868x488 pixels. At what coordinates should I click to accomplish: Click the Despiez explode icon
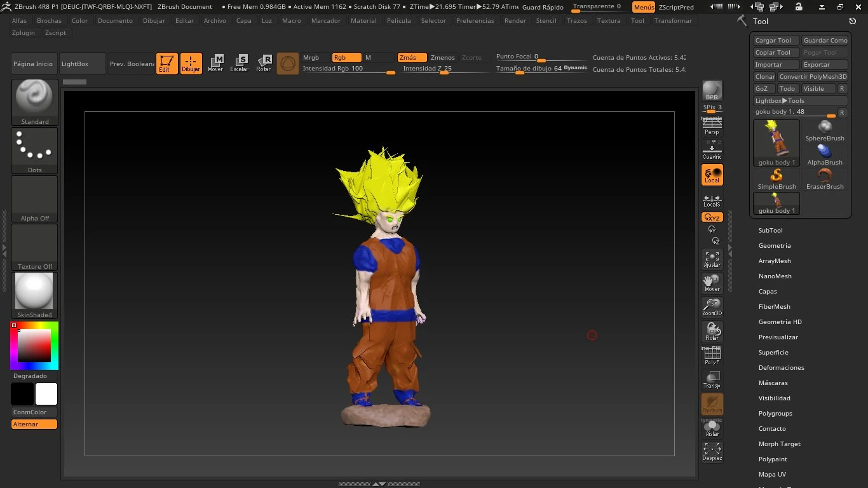pos(712,452)
